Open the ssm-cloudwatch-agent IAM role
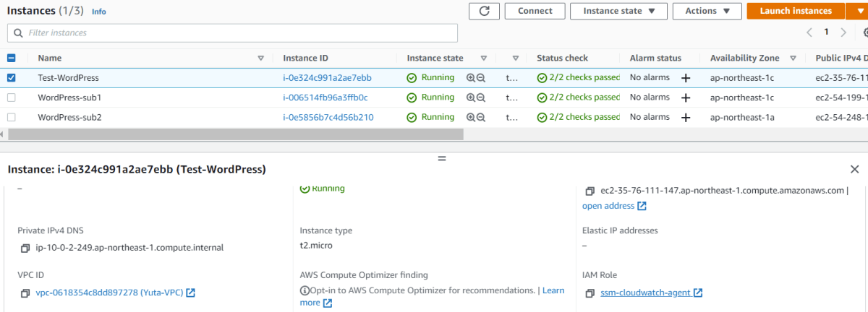The width and height of the screenshot is (868, 312). (651, 293)
